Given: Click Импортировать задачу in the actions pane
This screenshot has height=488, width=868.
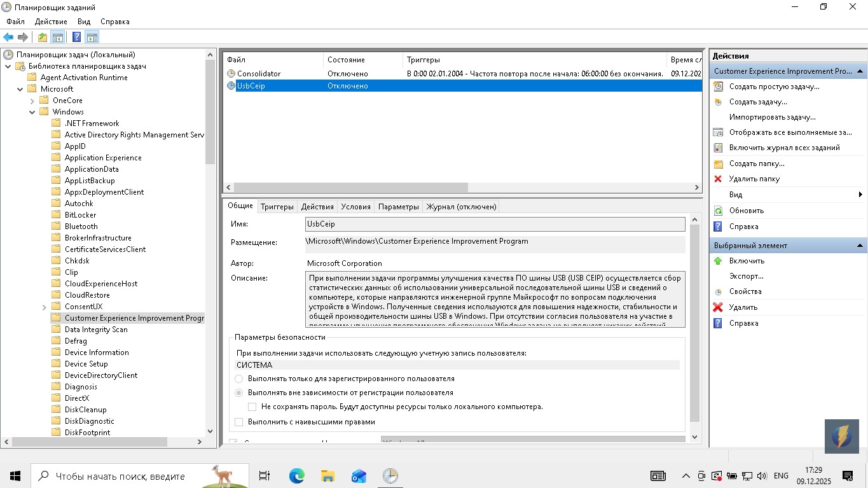Looking at the screenshot, I should pyautogui.click(x=772, y=117).
